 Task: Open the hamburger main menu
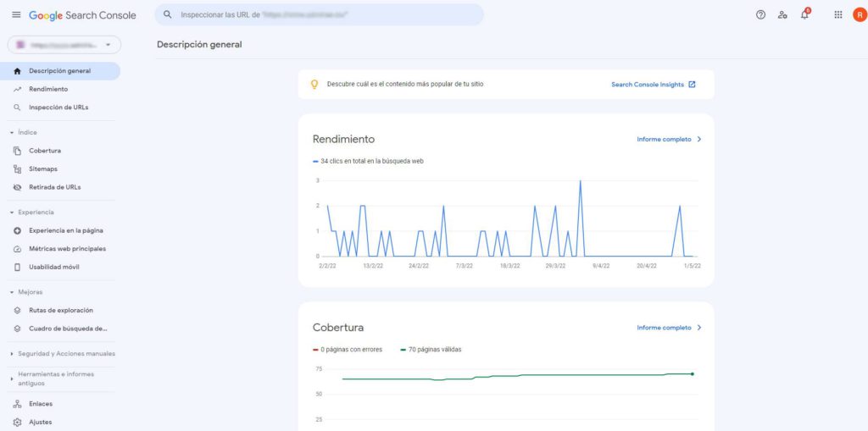point(16,15)
